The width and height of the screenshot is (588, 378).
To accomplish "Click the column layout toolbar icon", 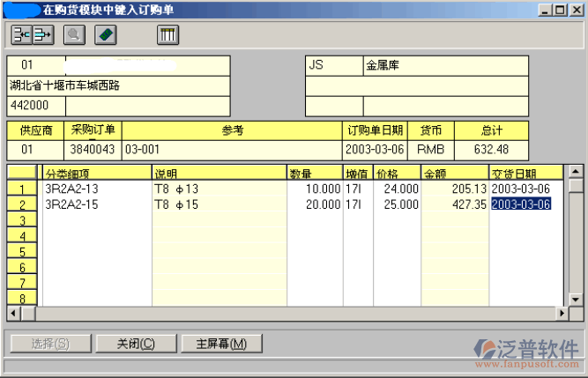I will click(x=167, y=35).
